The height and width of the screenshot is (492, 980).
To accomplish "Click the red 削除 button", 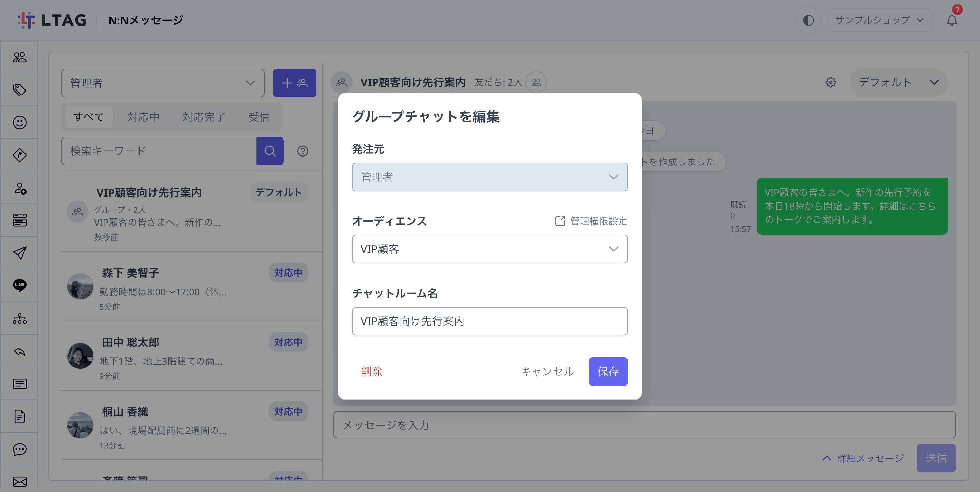I will 371,371.
